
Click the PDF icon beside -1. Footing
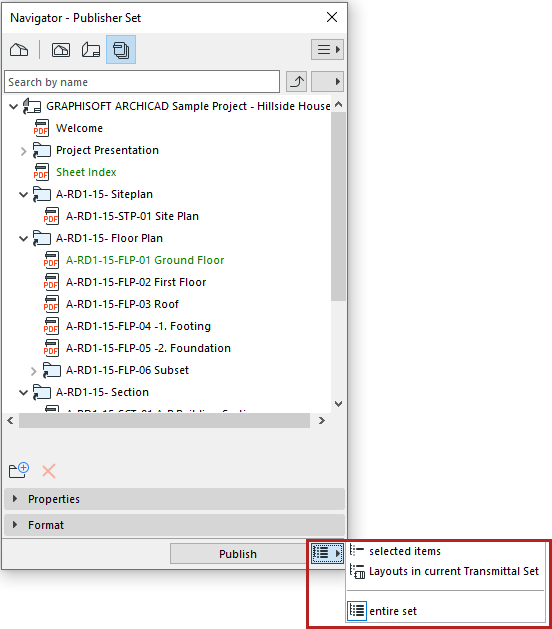point(51,327)
